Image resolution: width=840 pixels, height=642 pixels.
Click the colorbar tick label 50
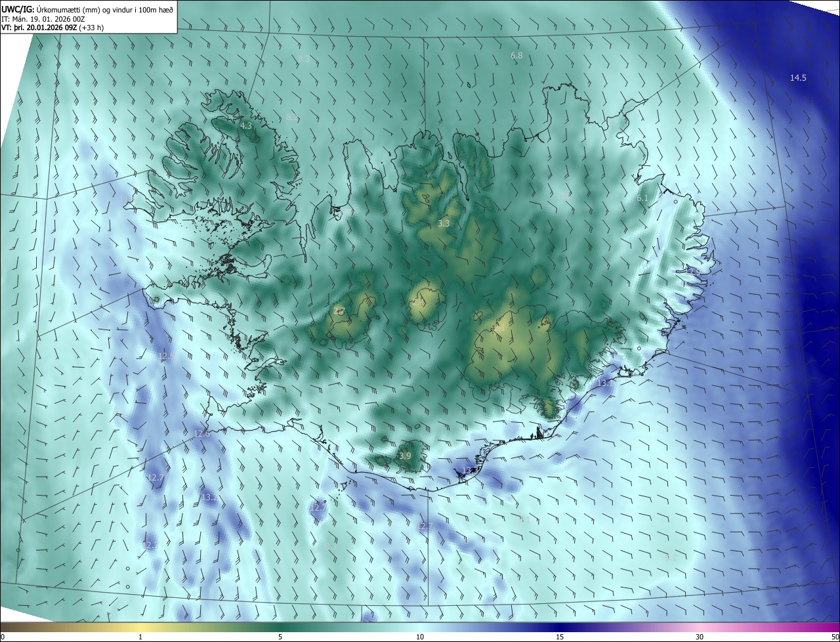pyautogui.click(x=835, y=637)
